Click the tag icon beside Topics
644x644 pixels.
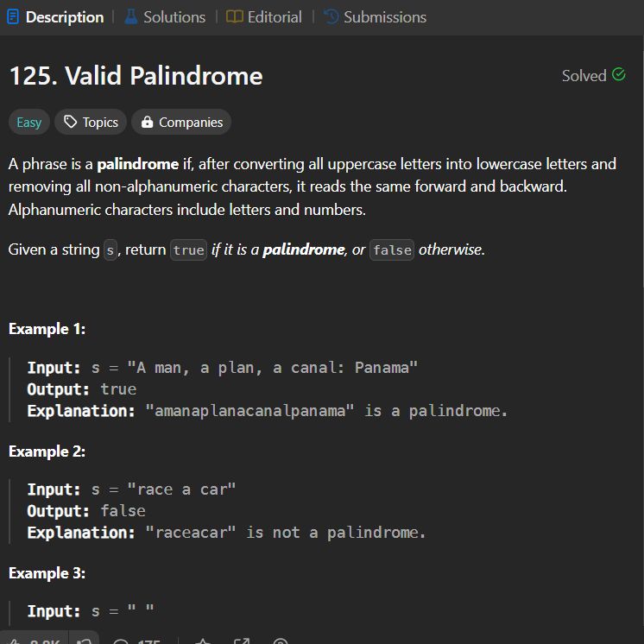pos(70,122)
